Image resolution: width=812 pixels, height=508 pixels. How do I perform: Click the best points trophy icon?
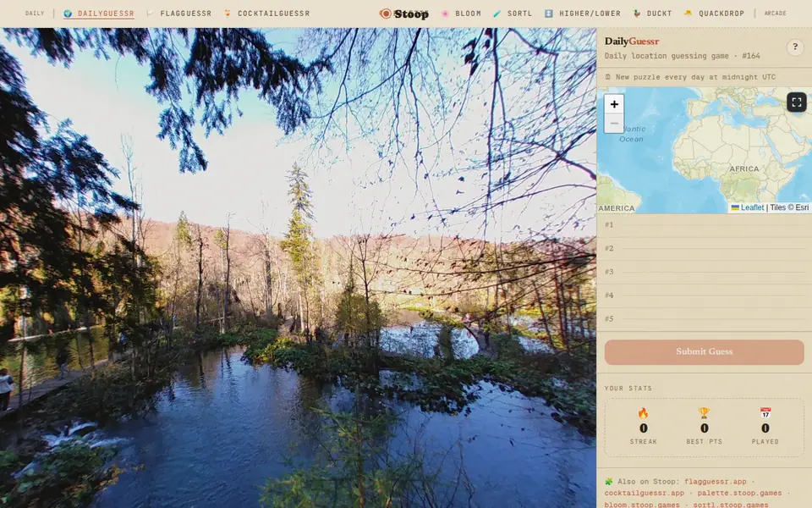[704, 413]
